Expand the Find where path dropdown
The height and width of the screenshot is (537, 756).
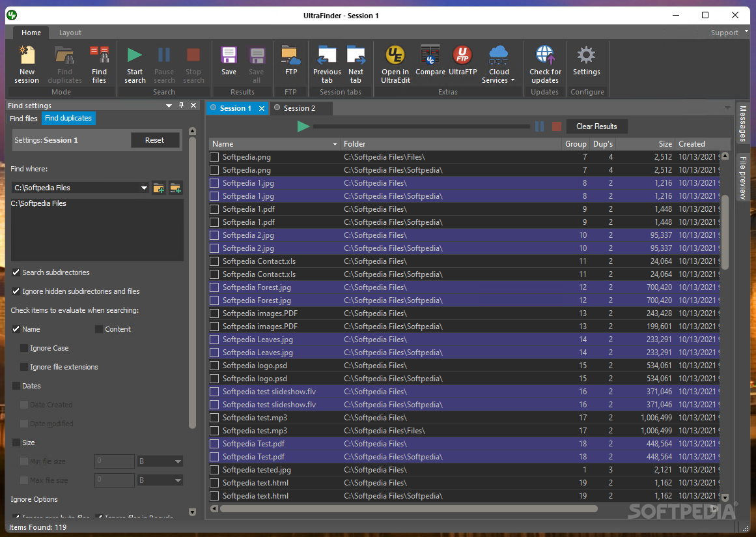coord(144,188)
